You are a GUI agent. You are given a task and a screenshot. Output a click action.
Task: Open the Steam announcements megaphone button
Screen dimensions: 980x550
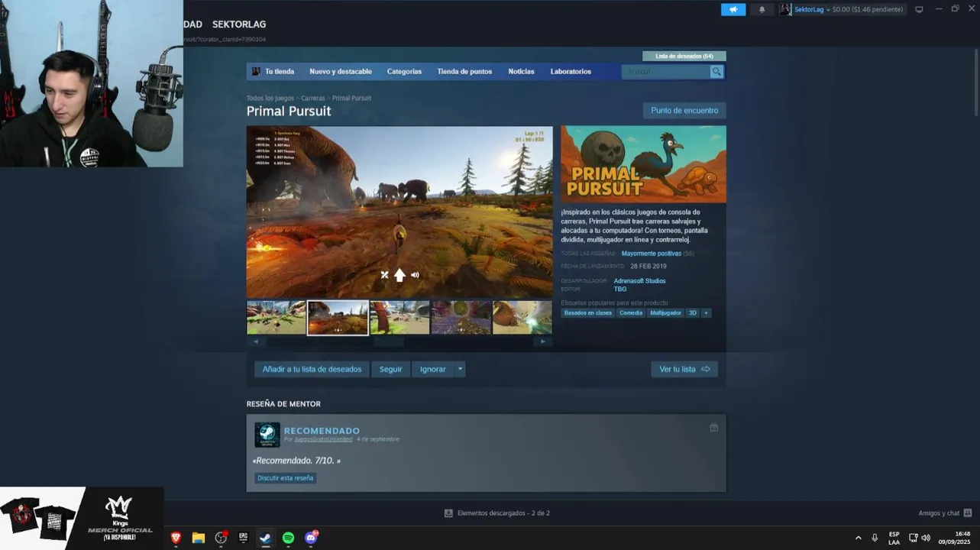pos(733,9)
